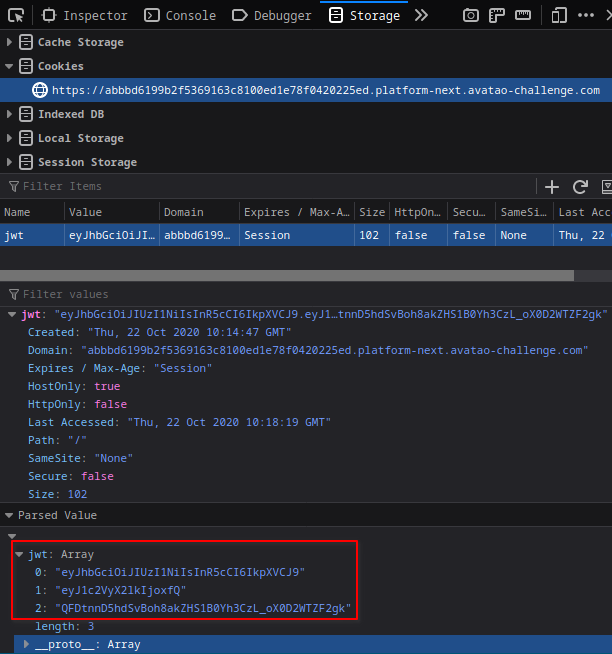Show more DevTools tabs via the chevron

(x=421, y=15)
